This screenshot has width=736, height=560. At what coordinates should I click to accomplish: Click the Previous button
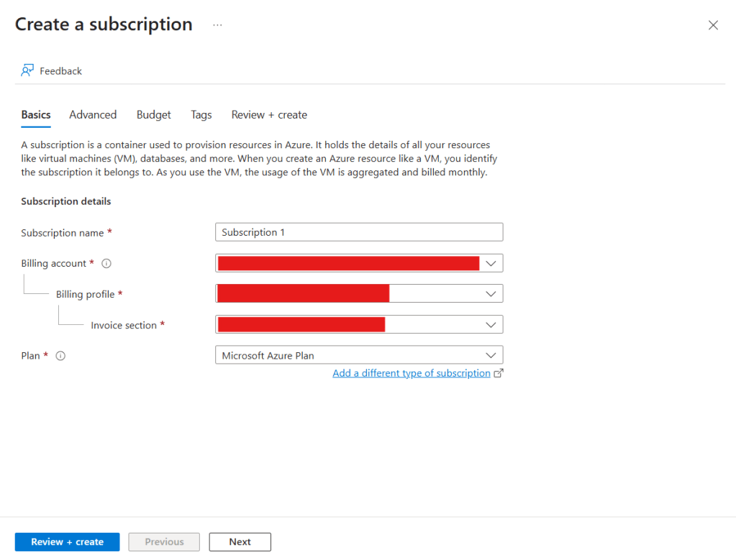point(164,542)
